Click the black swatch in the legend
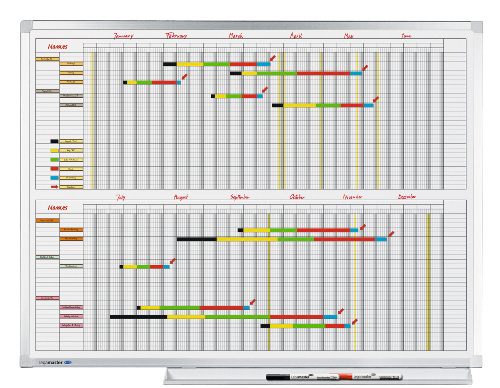 [54, 141]
